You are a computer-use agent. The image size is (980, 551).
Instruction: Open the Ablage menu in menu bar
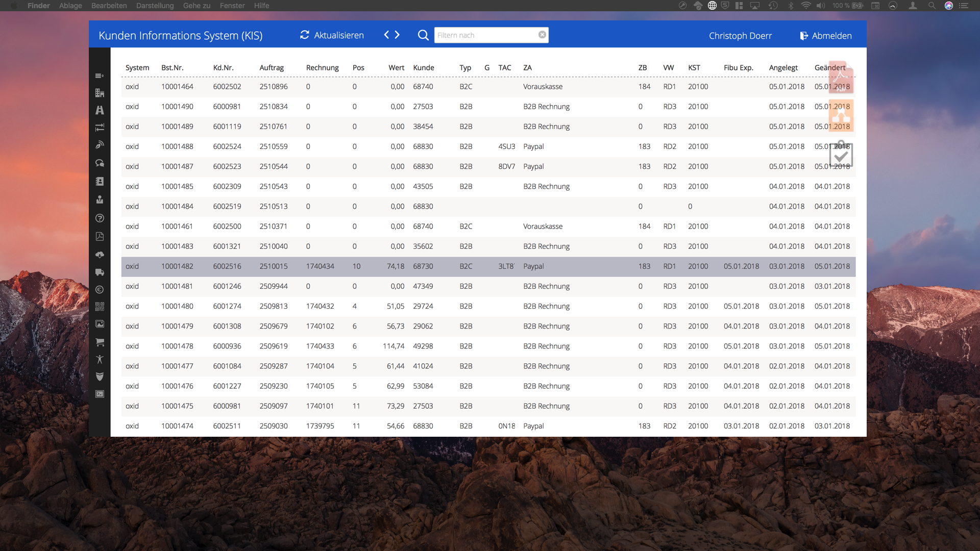70,6
